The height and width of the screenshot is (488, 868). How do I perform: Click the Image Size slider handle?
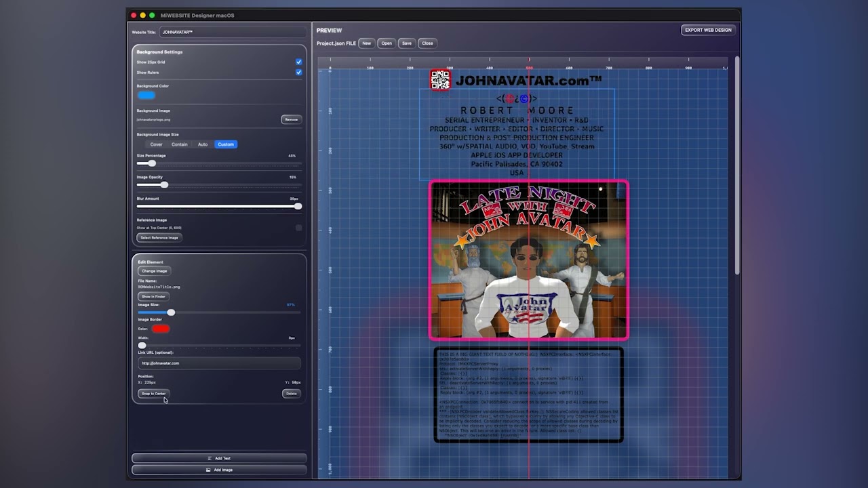tap(171, 312)
